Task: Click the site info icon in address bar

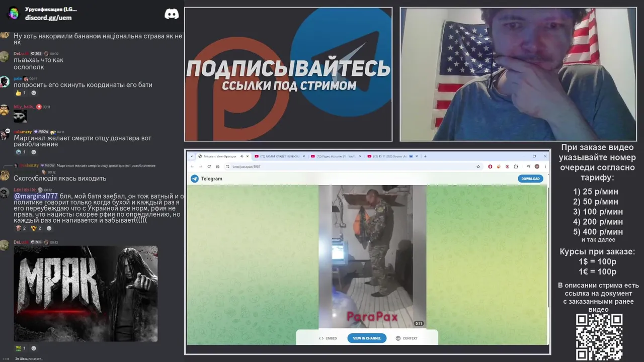Action: point(228,166)
